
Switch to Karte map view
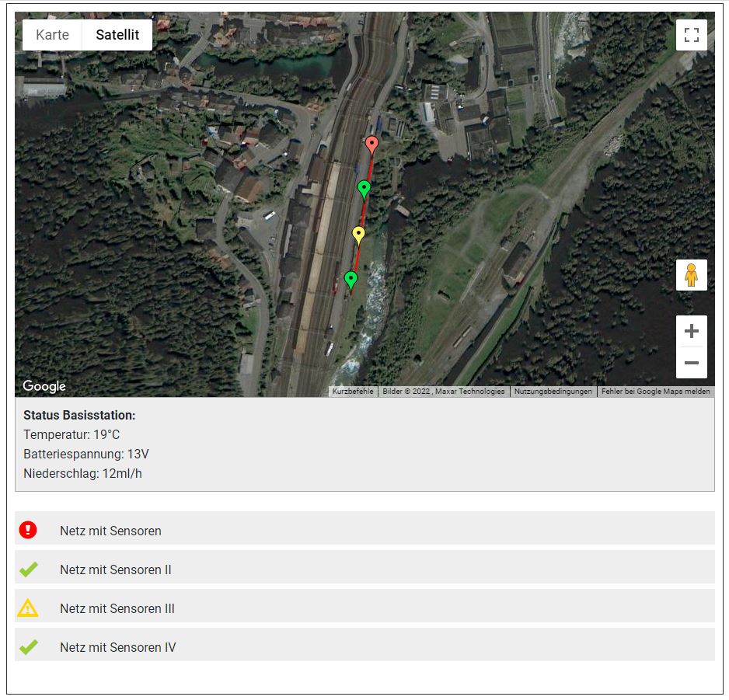(x=52, y=35)
